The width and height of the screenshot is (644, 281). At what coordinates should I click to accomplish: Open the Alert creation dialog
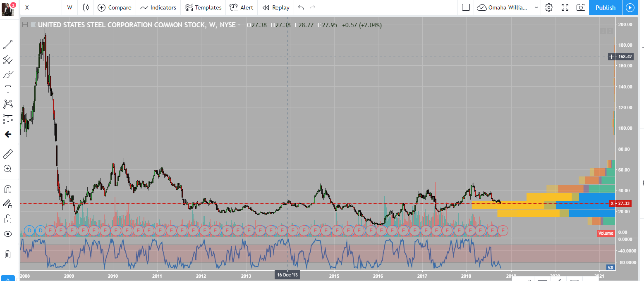coord(242,7)
